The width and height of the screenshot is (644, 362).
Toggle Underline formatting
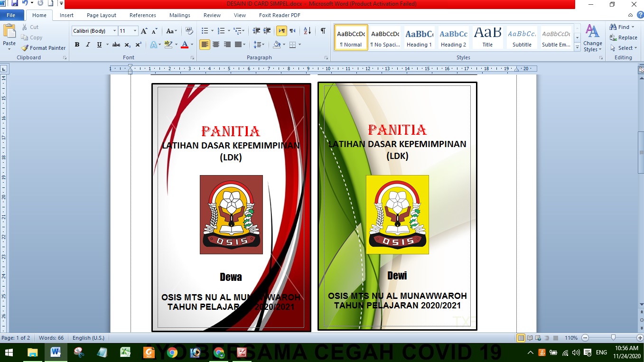pos(99,45)
